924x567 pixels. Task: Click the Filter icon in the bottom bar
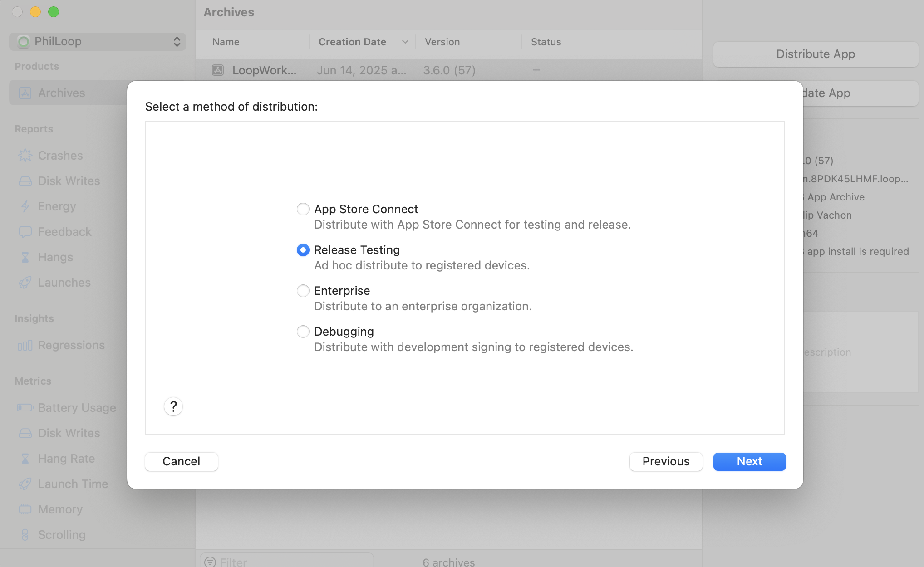210,562
